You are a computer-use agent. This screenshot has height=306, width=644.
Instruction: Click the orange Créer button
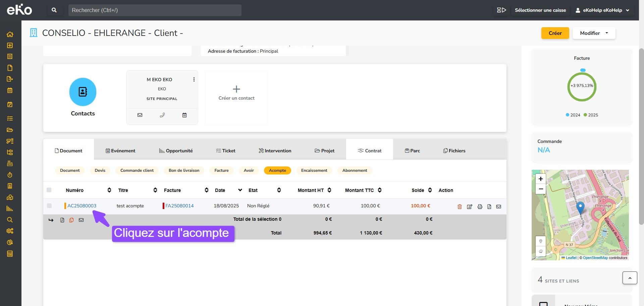click(x=555, y=33)
